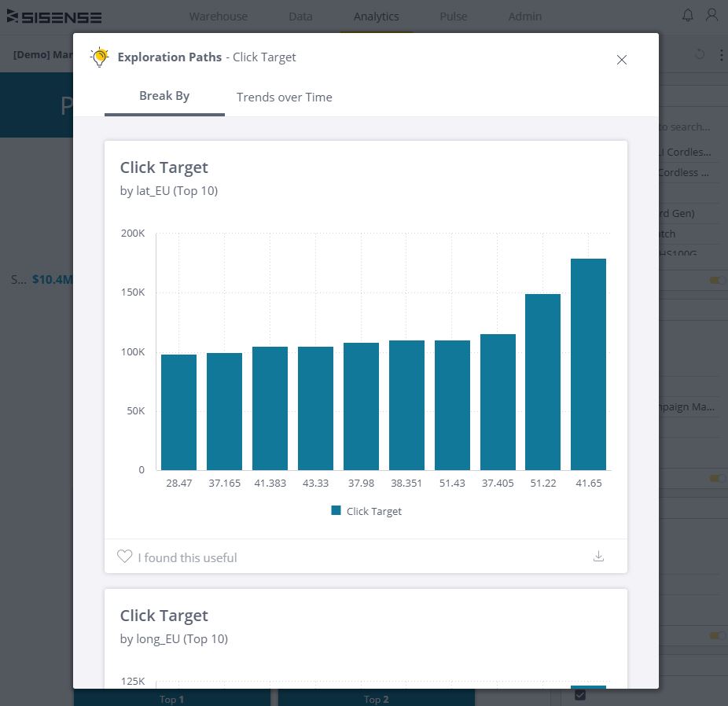Click the Top 1 widget header

[172, 699]
